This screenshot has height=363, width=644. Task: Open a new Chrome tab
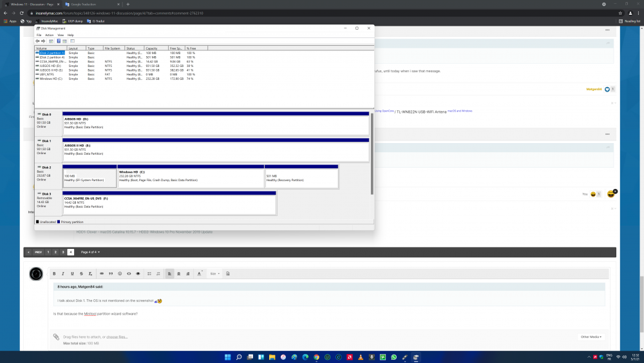(x=128, y=4)
